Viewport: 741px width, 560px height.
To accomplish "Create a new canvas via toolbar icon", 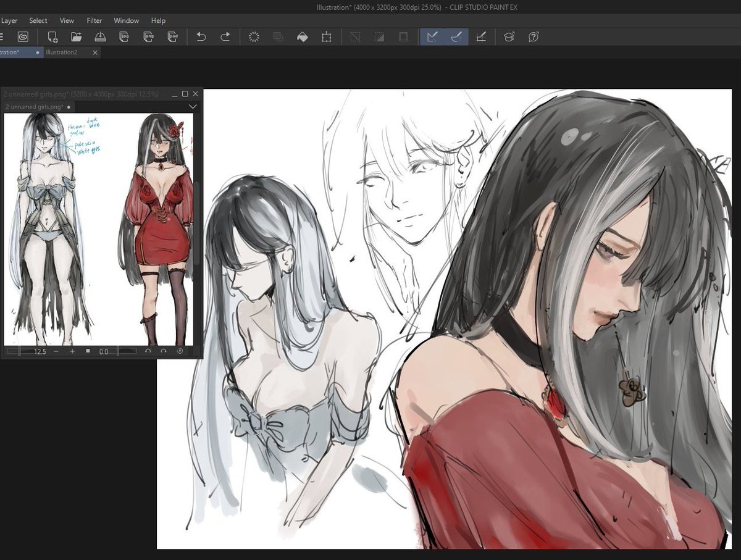I will (53, 37).
